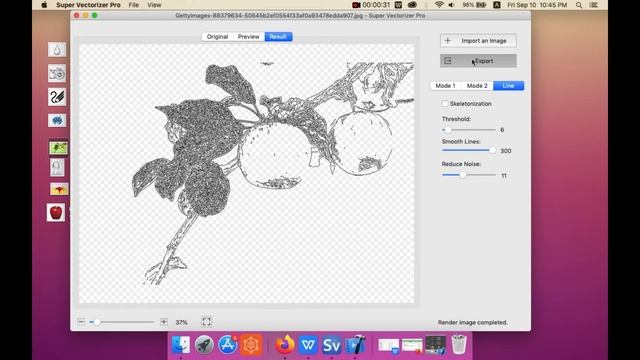Open the Apple menu

(x=44, y=5)
